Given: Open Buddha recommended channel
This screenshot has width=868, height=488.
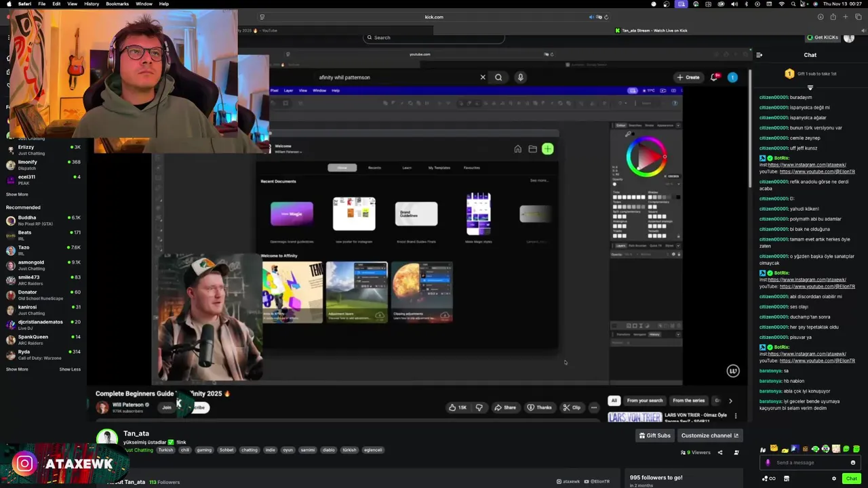Looking at the screenshot, I should tap(43, 220).
